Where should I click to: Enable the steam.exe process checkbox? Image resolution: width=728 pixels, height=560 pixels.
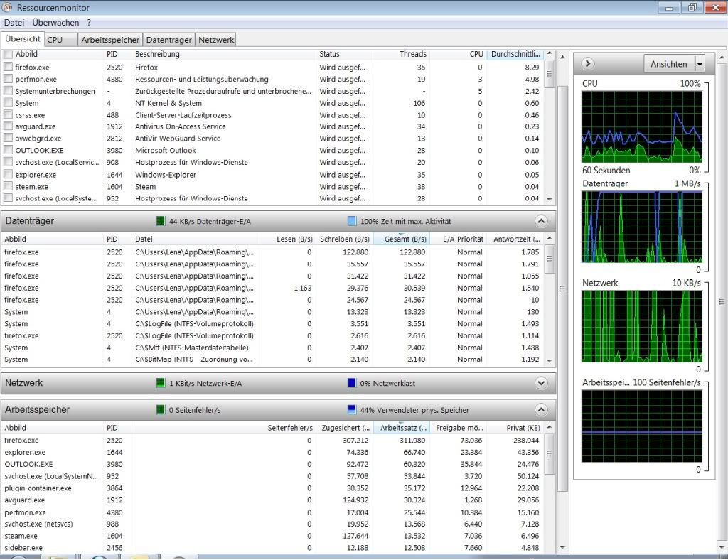coord(8,186)
